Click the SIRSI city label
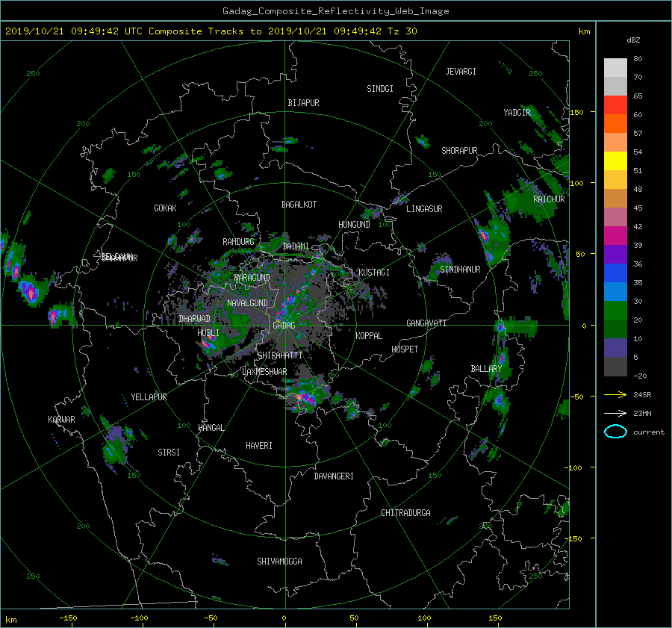This screenshot has width=672, height=628. tap(169, 453)
